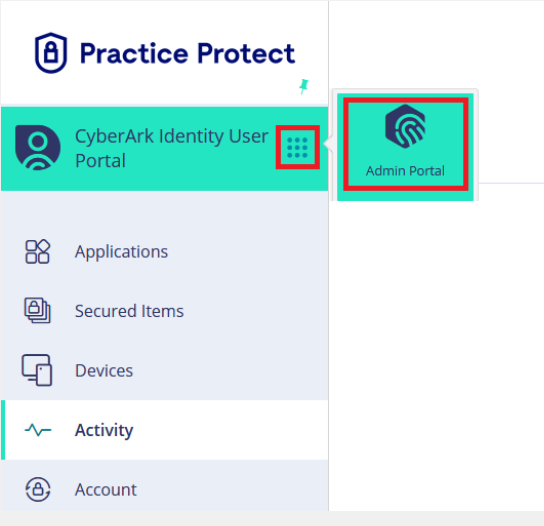The image size is (544, 526).
Task: Click the Practice Protect brand name text
Action: (187, 53)
